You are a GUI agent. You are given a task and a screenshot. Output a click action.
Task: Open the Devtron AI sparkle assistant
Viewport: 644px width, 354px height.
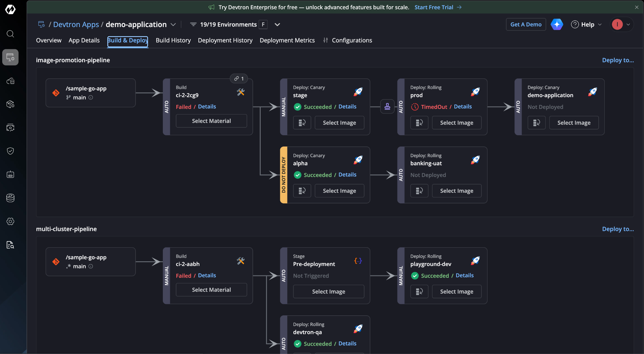point(557,24)
